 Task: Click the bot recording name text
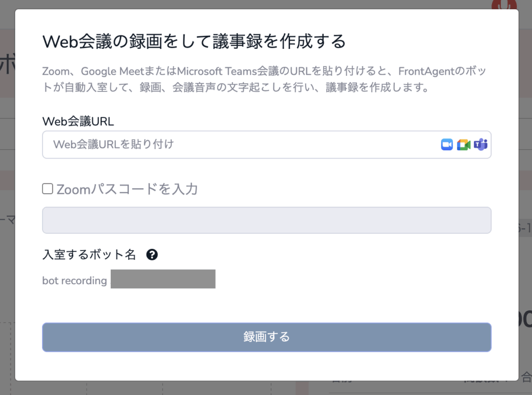coord(74,281)
